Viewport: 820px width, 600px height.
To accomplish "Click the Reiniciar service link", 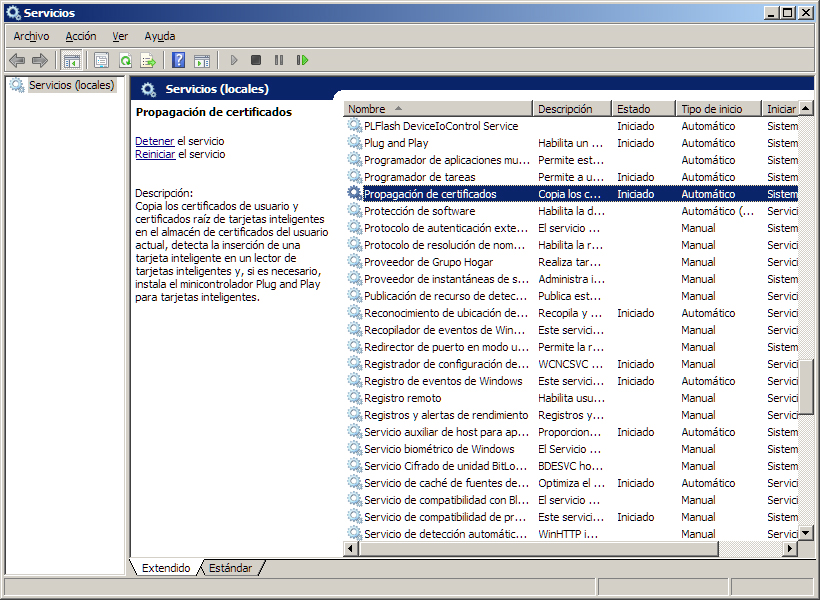I will (x=155, y=154).
